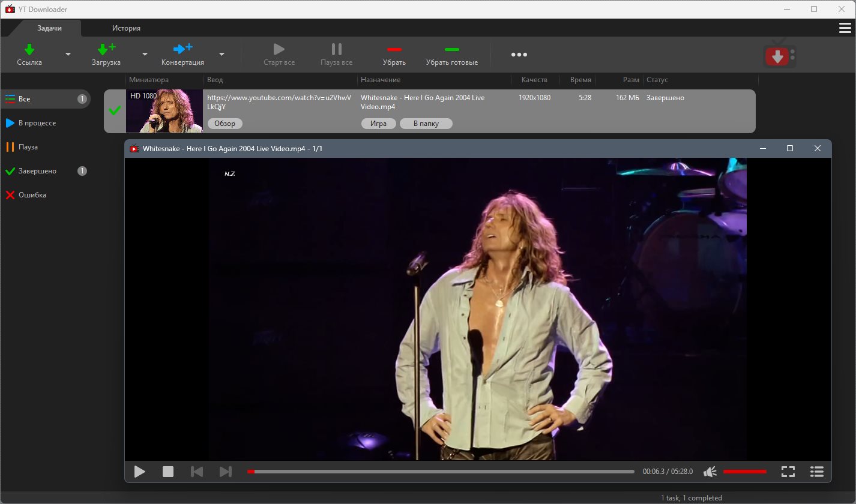Click the green Убрать готовые icon
This screenshot has height=504, width=856.
coord(451,49)
